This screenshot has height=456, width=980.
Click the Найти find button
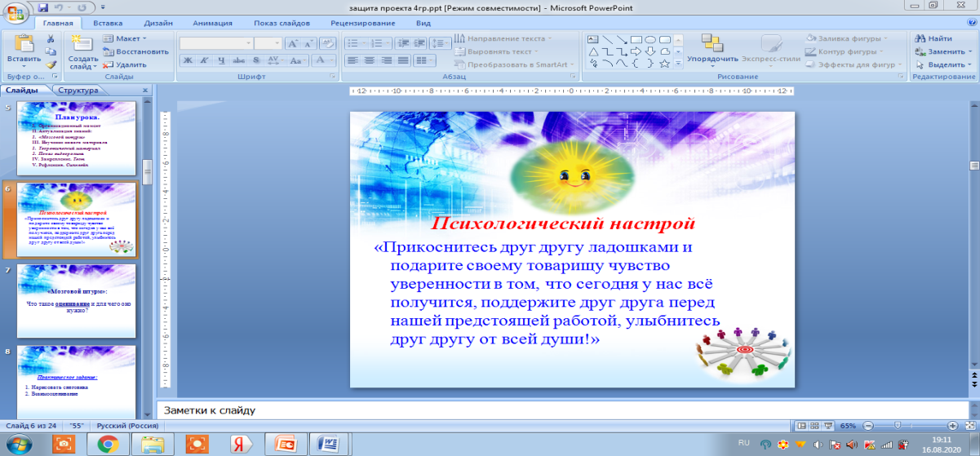pyautogui.click(x=934, y=38)
